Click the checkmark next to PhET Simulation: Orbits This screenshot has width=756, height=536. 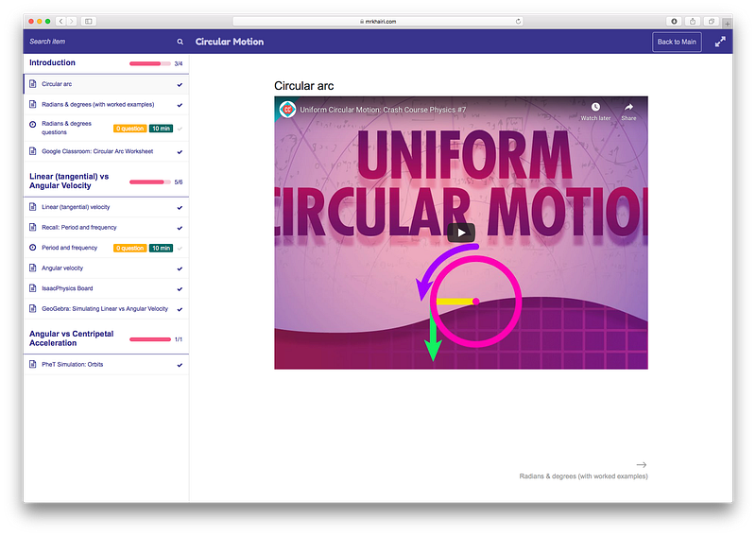coord(180,365)
